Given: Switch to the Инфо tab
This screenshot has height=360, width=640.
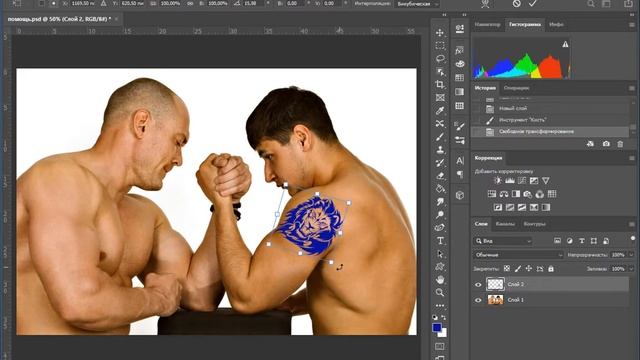Looking at the screenshot, I should (556, 24).
